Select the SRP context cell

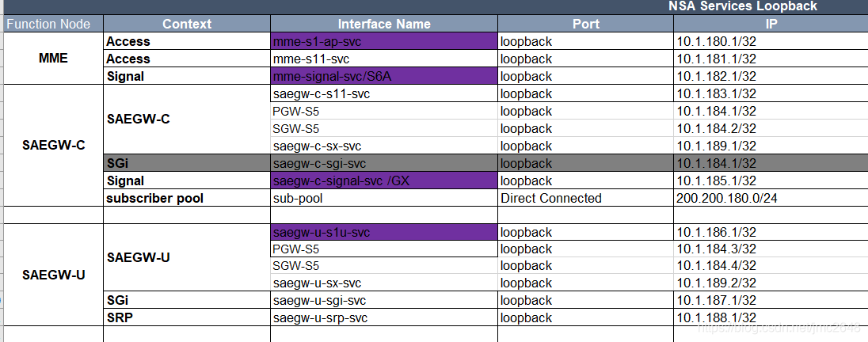[187, 317]
